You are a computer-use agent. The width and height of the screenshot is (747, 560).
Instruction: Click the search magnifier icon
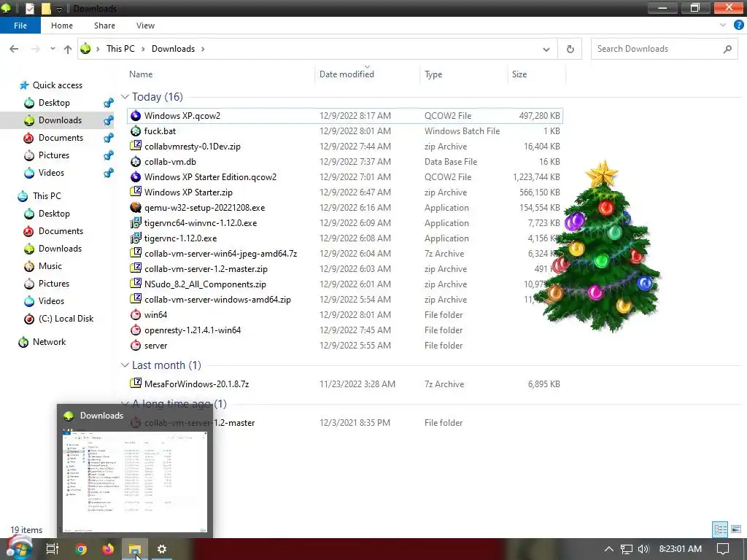727,49
